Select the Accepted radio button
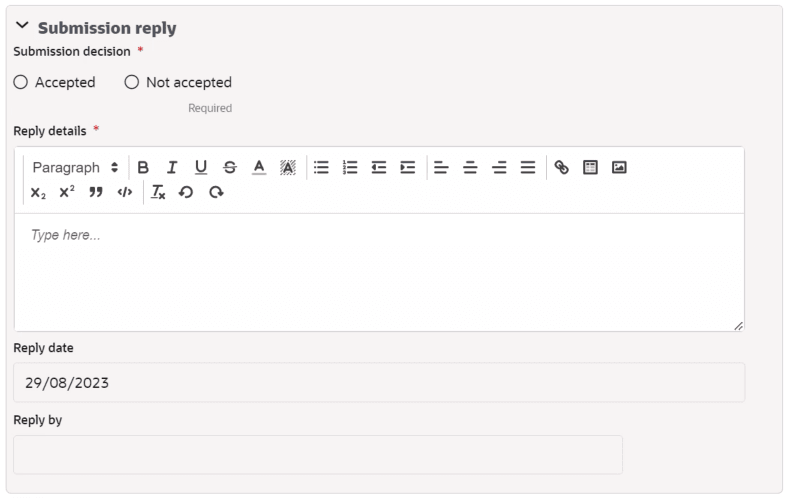The image size is (786, 498). point(21,82)
